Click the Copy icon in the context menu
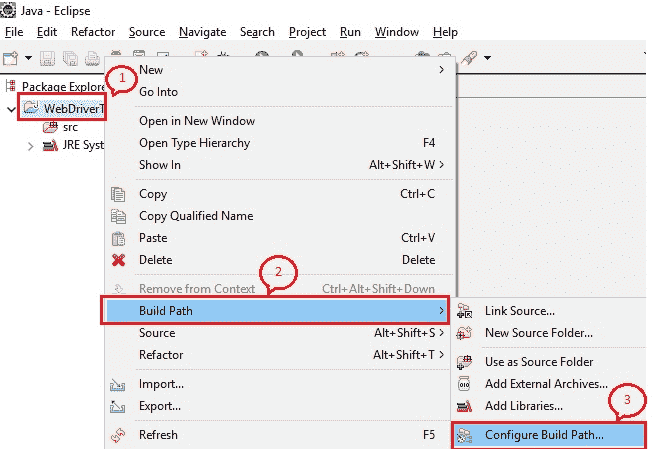 (118, 194)
